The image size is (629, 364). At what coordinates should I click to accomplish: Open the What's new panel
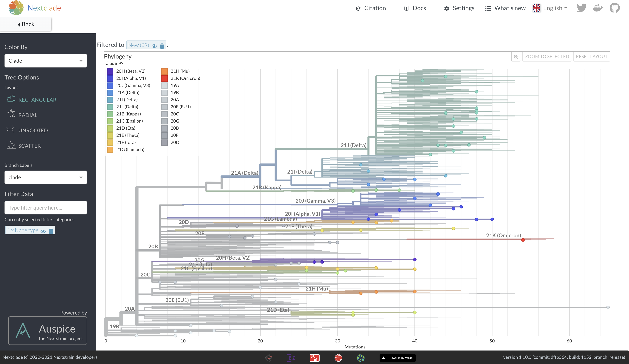[505, 8]
